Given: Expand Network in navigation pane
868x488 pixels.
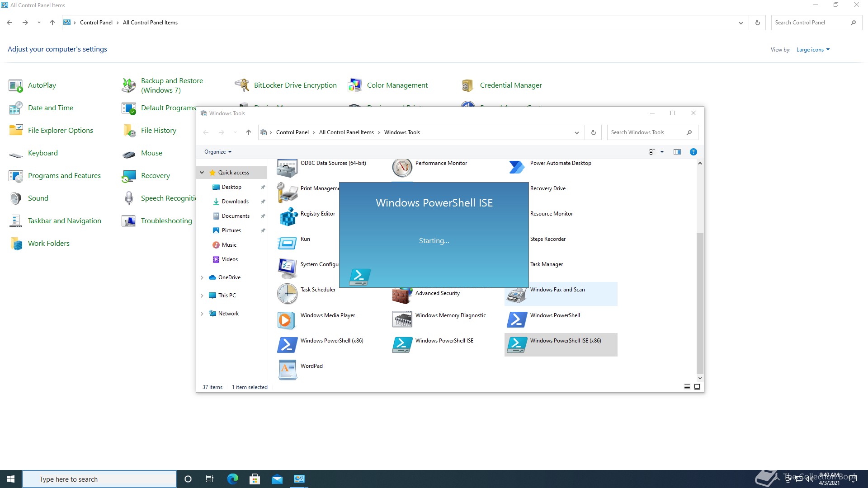Looking at the screenshot, I should click(202, 314).
